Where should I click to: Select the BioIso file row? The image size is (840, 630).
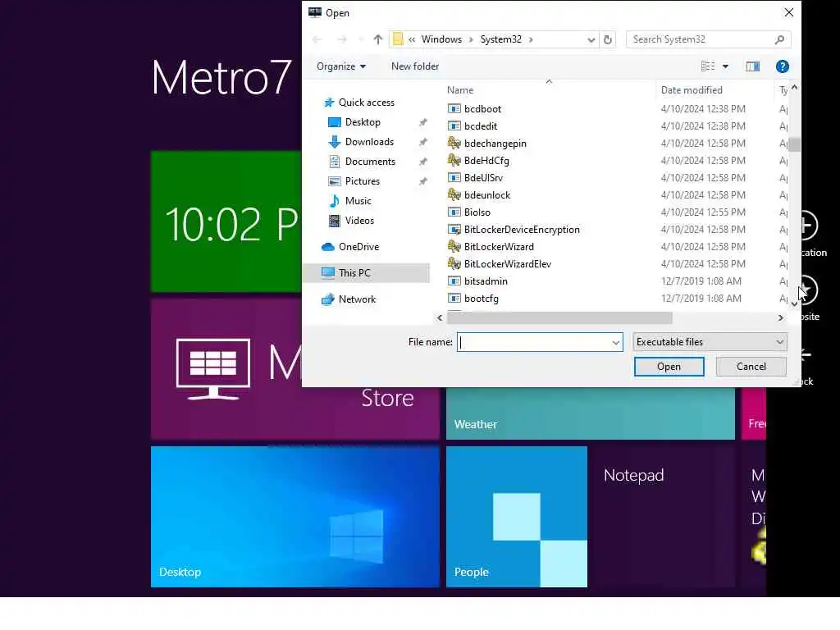pos(616,212)
